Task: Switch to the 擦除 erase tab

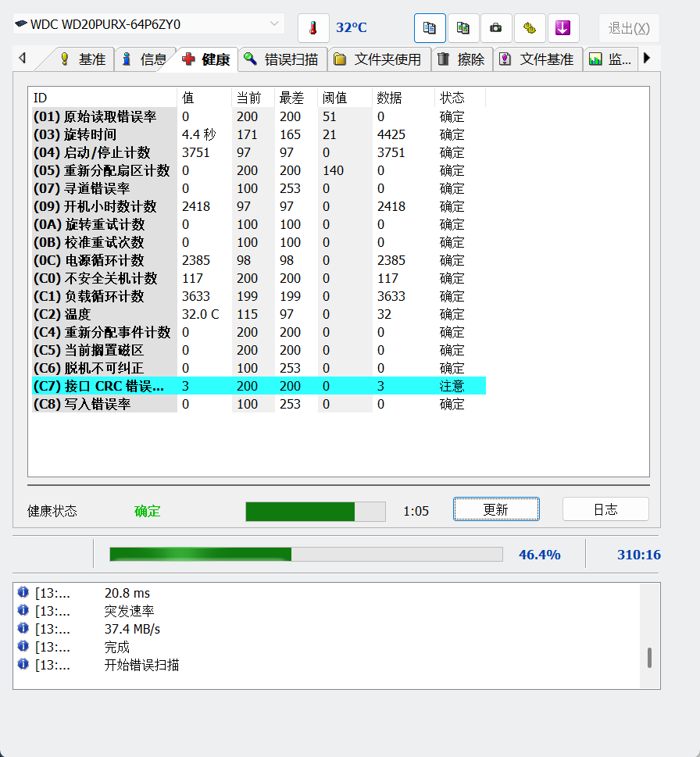Action: pos(462,59)
